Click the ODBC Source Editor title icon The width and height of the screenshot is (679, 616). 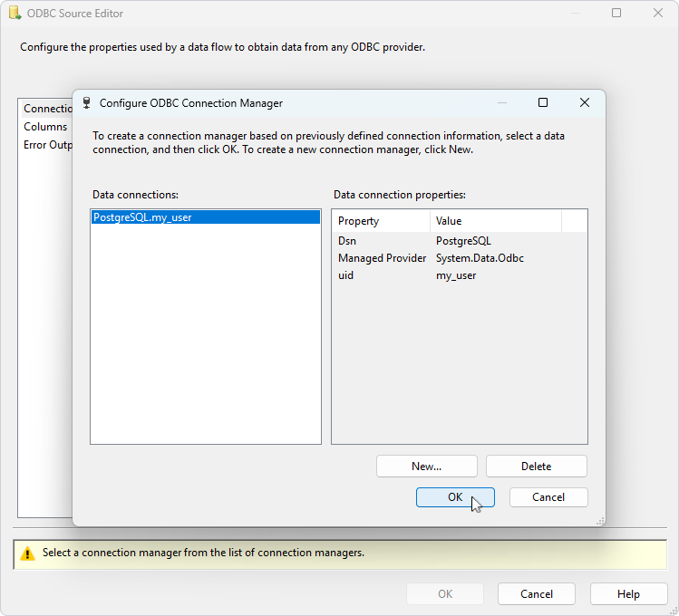click(15, 14)
